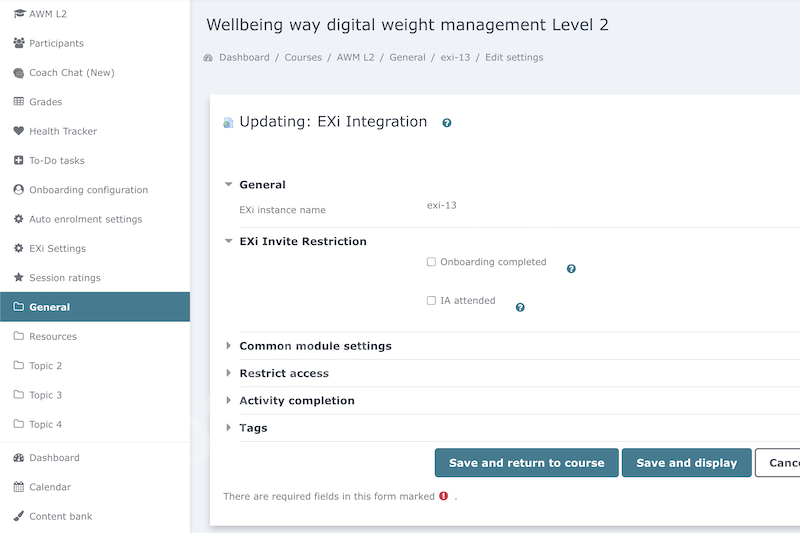Click help icon beside EXi Integration heading
The image size is (800, 533).
(446, 123)
